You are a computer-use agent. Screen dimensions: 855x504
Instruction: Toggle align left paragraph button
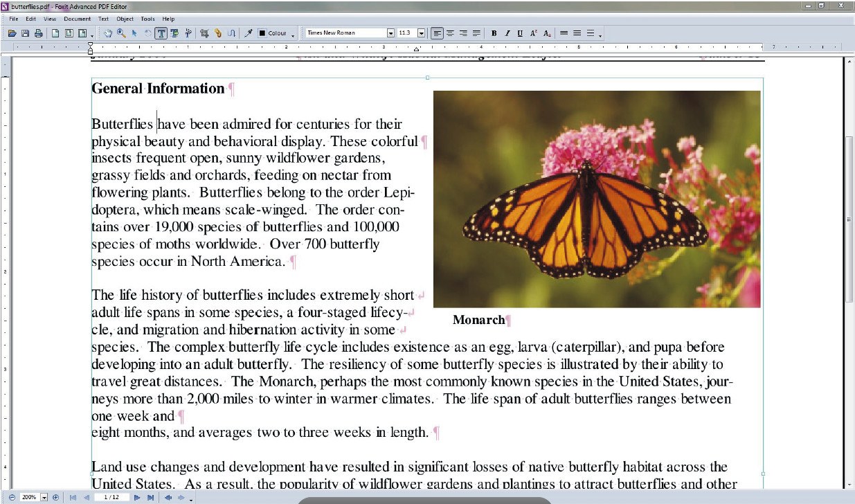pyautogui.click(x=437, y=33)
